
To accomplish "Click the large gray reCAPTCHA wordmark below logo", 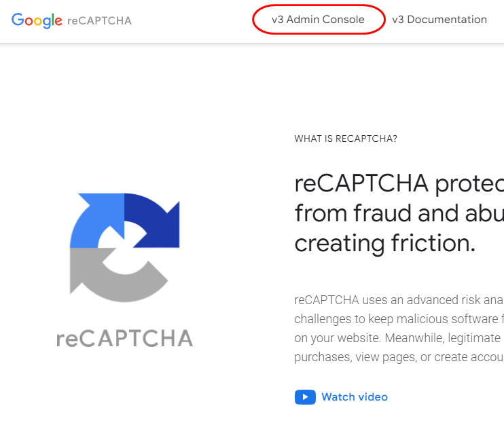I will tap(124, 337).
